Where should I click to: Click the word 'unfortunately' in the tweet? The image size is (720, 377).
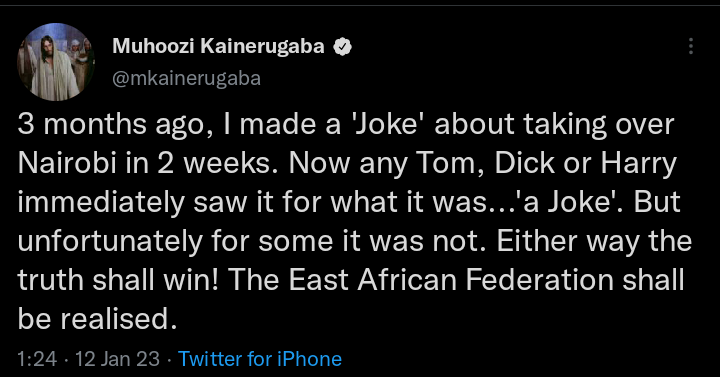[110, 242]
